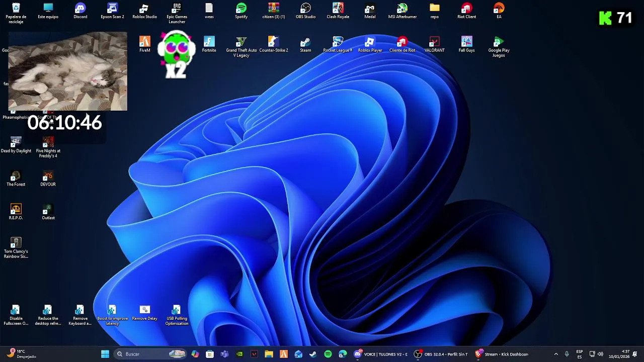Select the Spotify desktop shortcut
Image resolution: width=644 pixels, height=362 pixels.
point(241,11)
